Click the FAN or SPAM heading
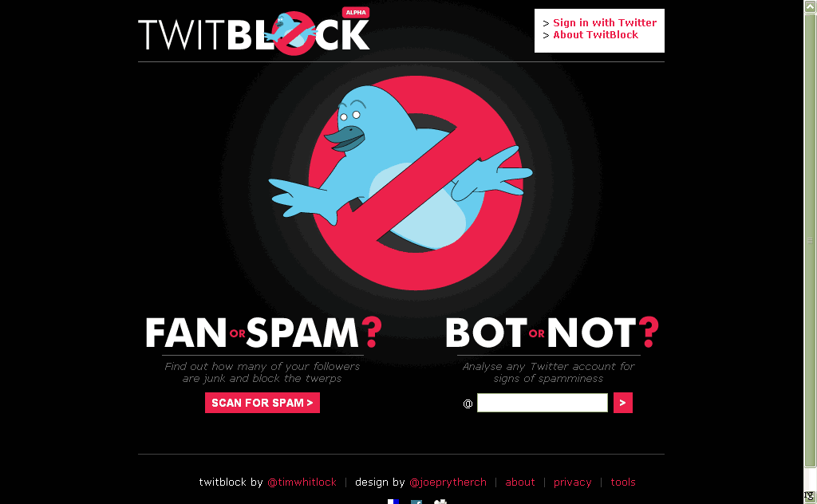Viewport: 817px width, 504px height. point(263,333)
